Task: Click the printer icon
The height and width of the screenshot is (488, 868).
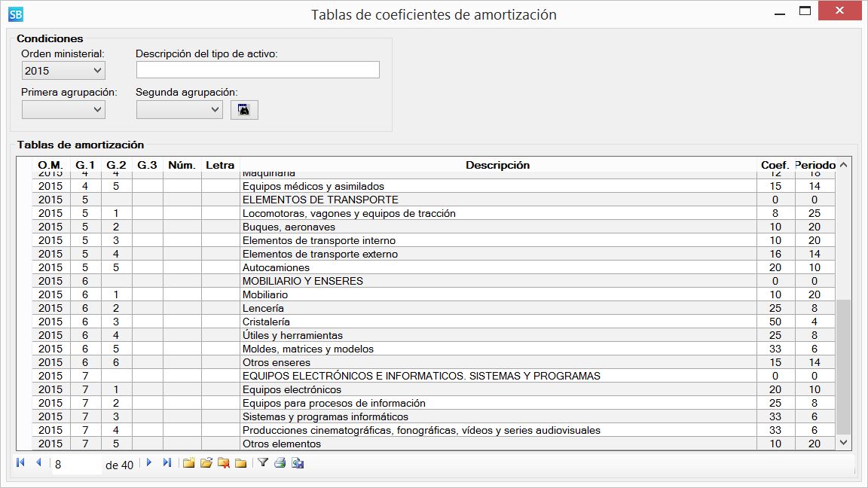Action: (280, 463)
